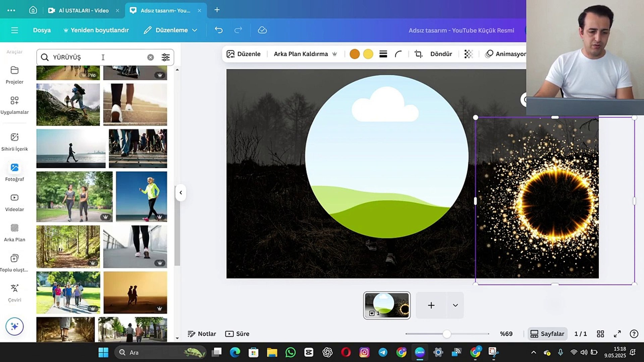Click the transparency checkerboard icon
Screen dimensions: 644x362
[x=469, y=54]
